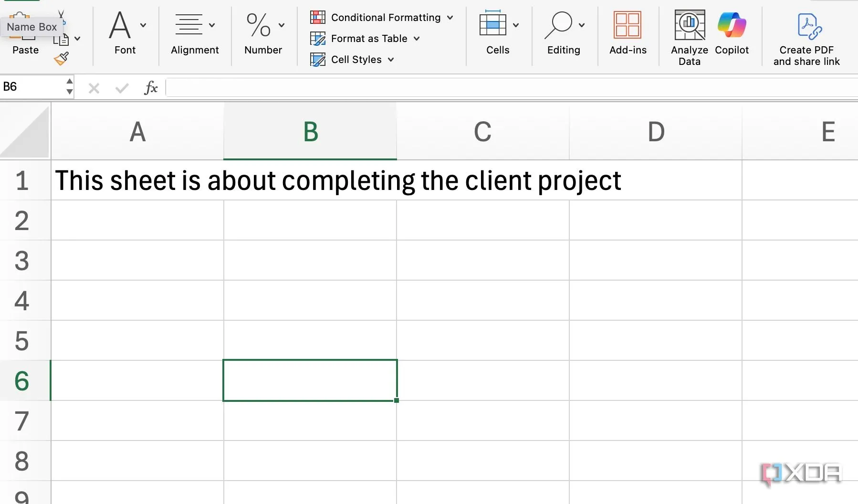Viewport: 858px width, 504px height.
Task: Click the fill handle of cell B6
Action: (397, 400)
